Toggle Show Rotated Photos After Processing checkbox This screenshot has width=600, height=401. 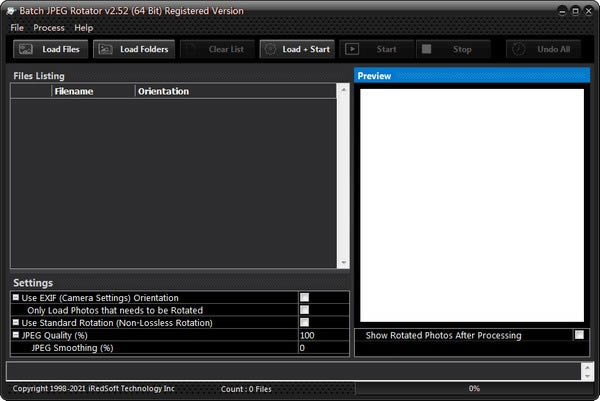tap(579, 335)
